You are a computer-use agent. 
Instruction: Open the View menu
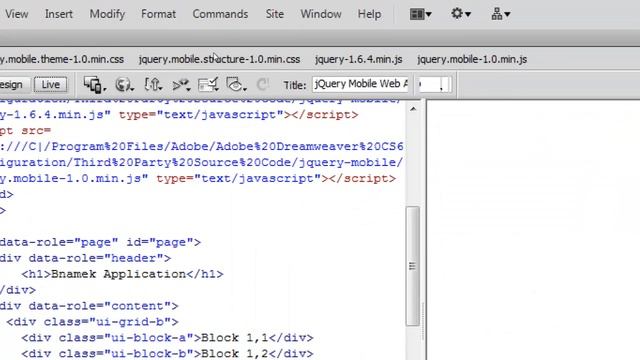[17, 14]
